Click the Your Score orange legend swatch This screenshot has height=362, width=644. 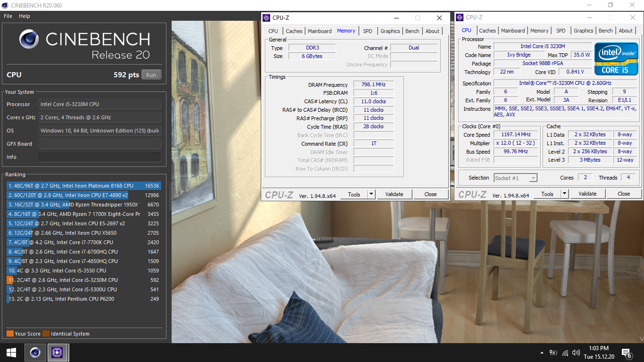pos(10,334)
